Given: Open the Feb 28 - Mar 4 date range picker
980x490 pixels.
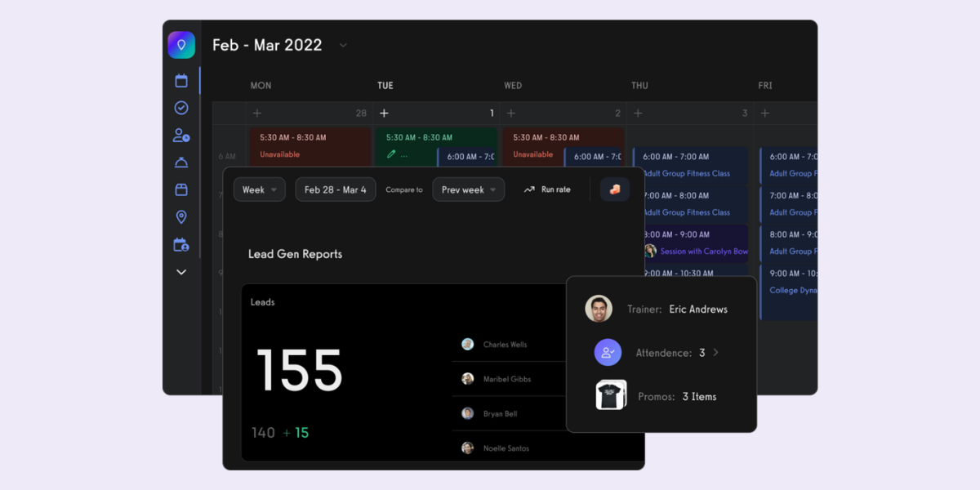Looking at the screenshot, I should (336, 189).
